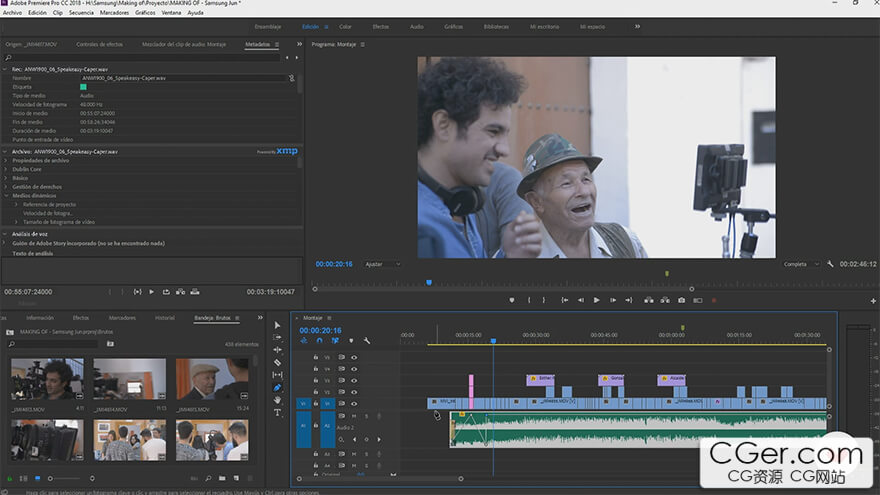Select the Selection arrow tool
The width and height of the screenshot is (880, 495).
[x=277, y=325]
